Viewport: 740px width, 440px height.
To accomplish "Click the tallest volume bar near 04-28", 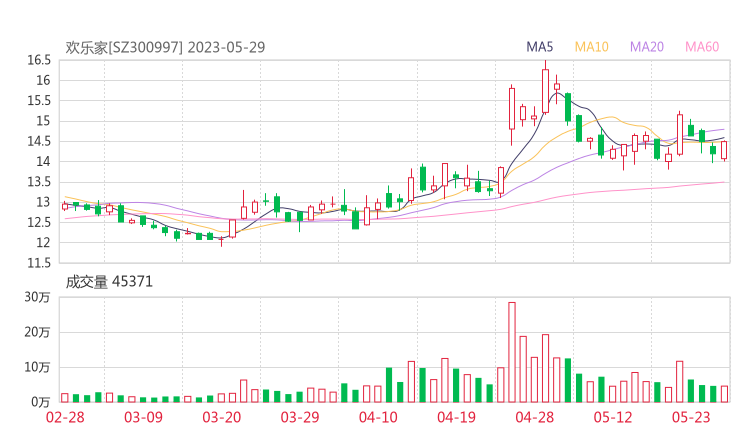I will [512, 352].
